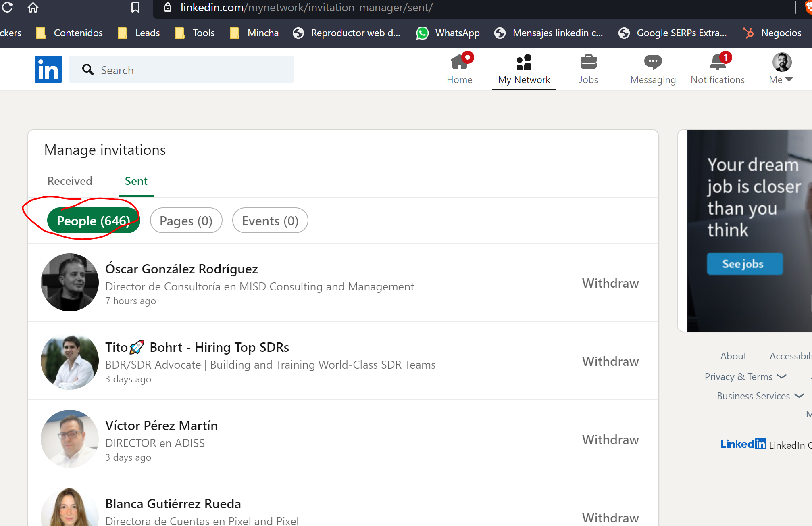Withdraw invitation to Óscar González Rodríguez
Image resolution: width=812 pixels, height=526 pixels.
point(610,283)
